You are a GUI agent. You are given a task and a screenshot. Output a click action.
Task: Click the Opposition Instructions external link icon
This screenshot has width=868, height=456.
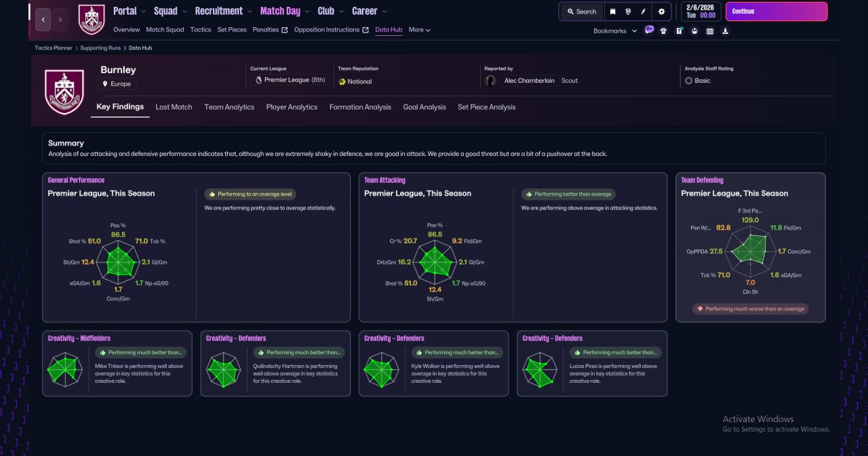pyautogui.click(x=366, y=30)
